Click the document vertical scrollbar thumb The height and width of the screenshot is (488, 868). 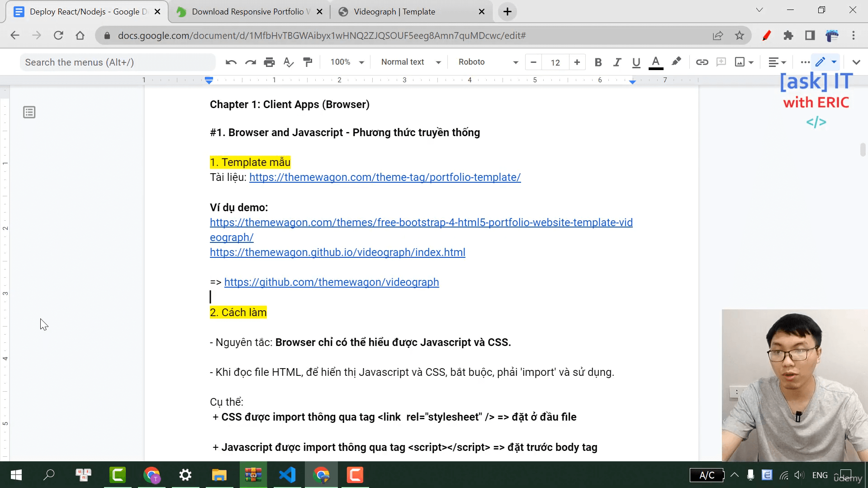point(863,150)
